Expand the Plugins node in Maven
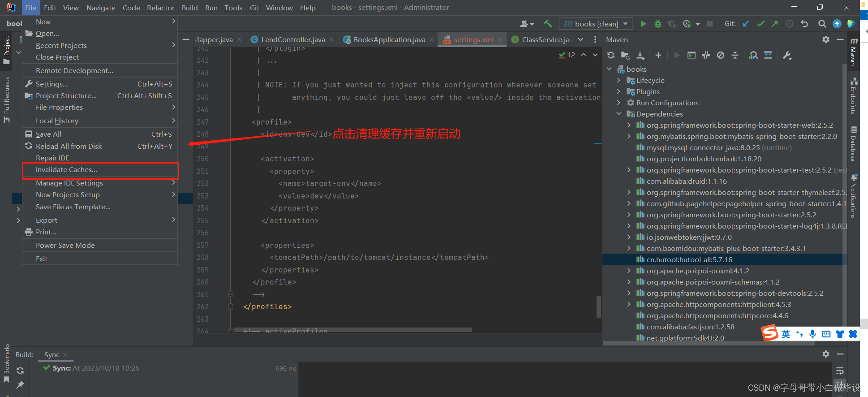The image size is (868, 397). pos(619,91)
